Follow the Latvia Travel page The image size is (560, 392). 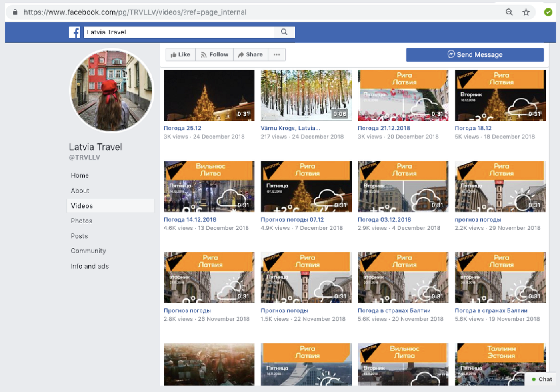[214, 54]
